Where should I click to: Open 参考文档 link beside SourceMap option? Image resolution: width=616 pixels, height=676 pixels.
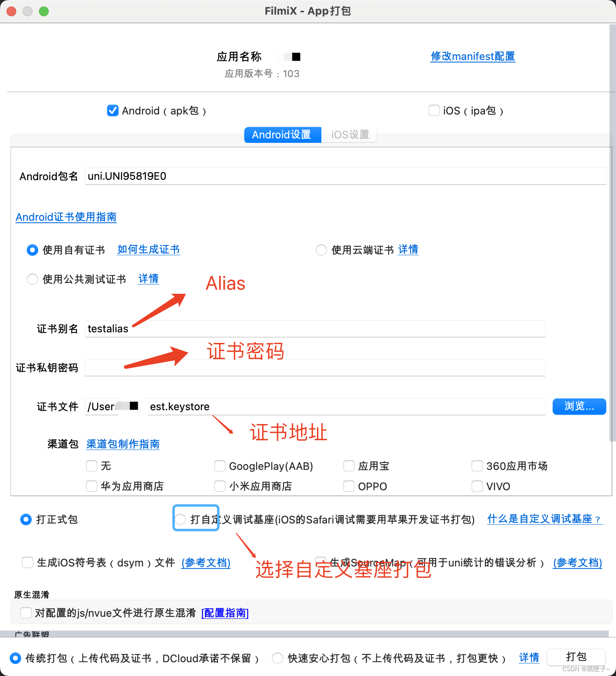tap(577, 563)
